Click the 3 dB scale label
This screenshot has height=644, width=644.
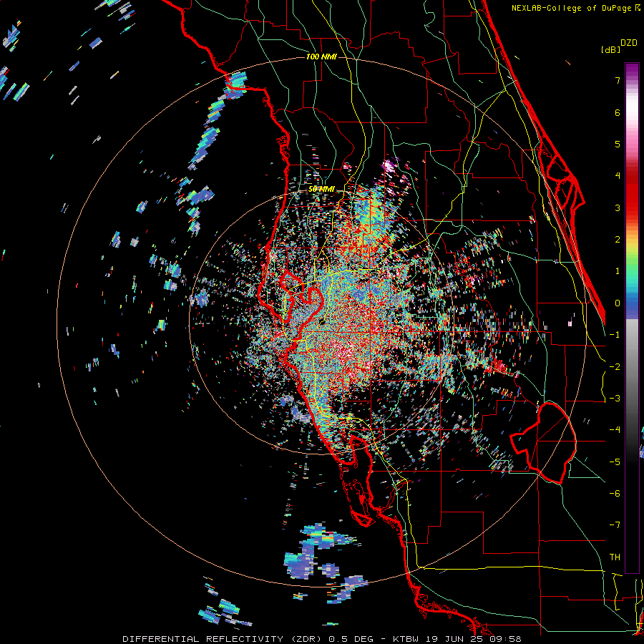618,208
